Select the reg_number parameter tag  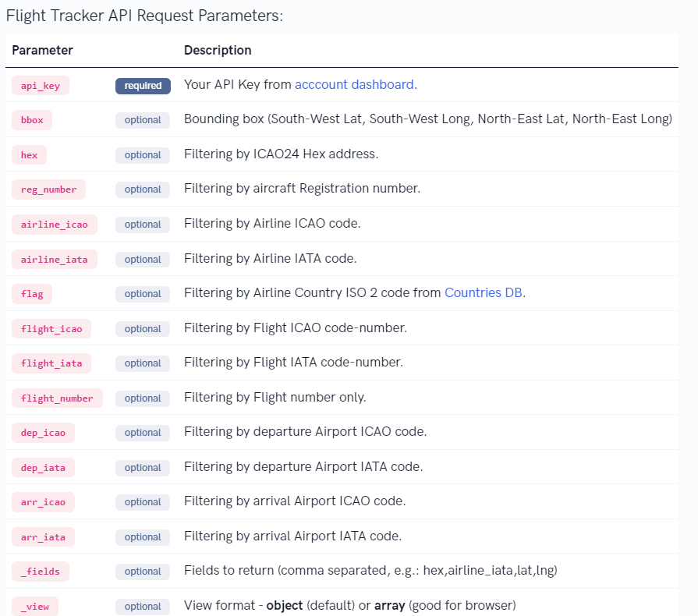pyautogui.click(x=48, y=189)
